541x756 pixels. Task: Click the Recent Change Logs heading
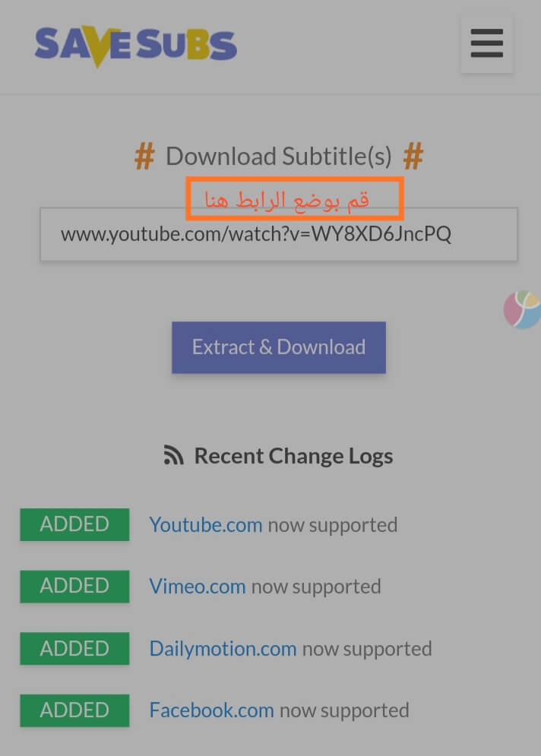pyautogui.click(x=293, y=456)
